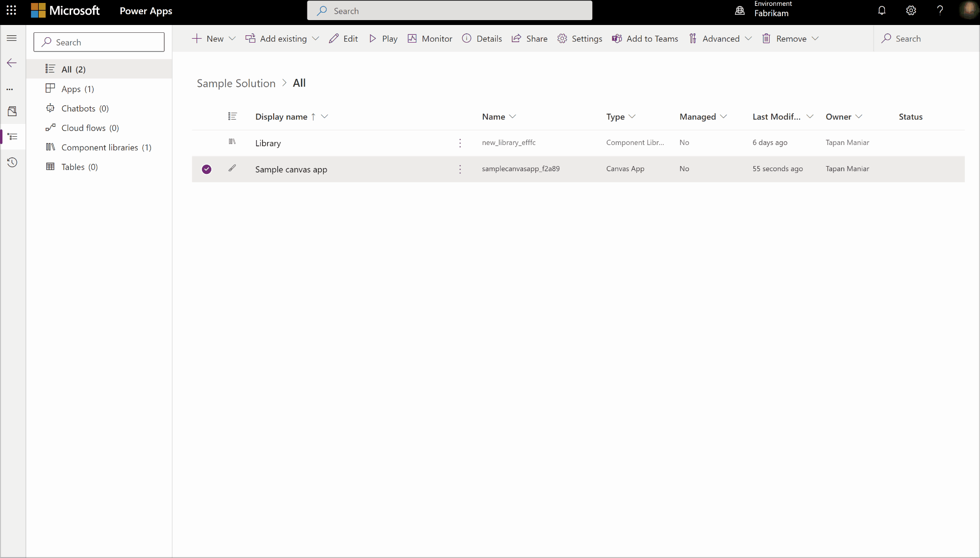Click Edit button in toolbar
Image resolution: width=980 pixels, height=558 pixels.
click(344, 38)
